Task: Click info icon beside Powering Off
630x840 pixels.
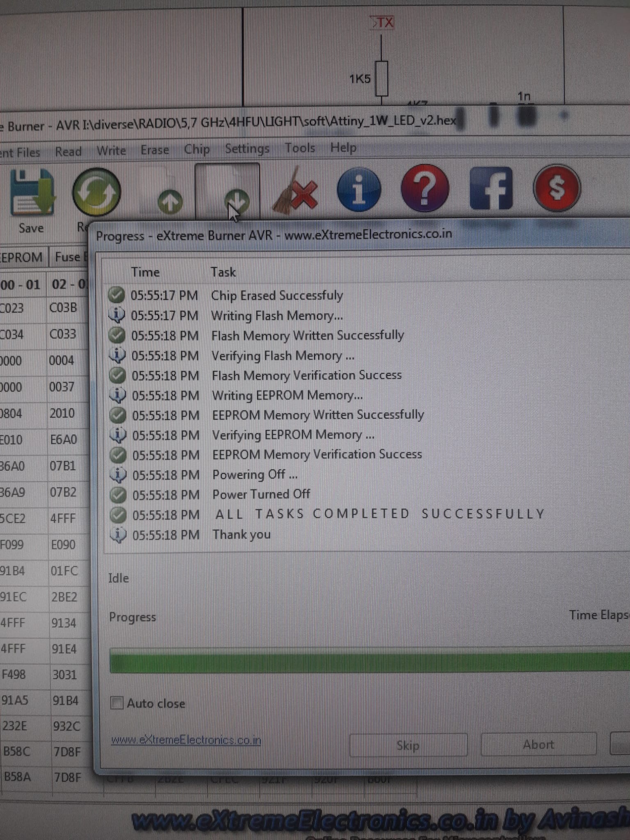Action: pyautogui.click(x=118, y=475)
